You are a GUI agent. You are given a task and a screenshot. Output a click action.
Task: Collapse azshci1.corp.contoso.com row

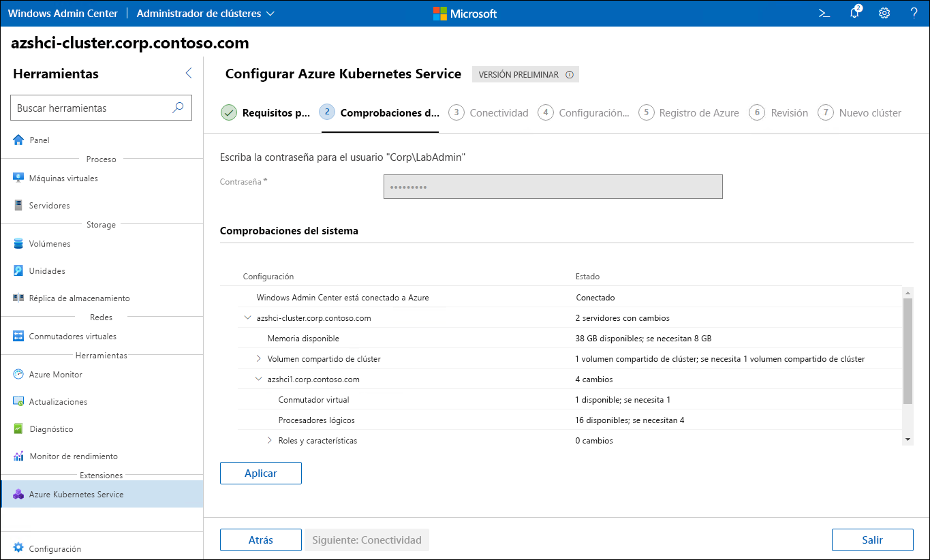tap(259, 379)
